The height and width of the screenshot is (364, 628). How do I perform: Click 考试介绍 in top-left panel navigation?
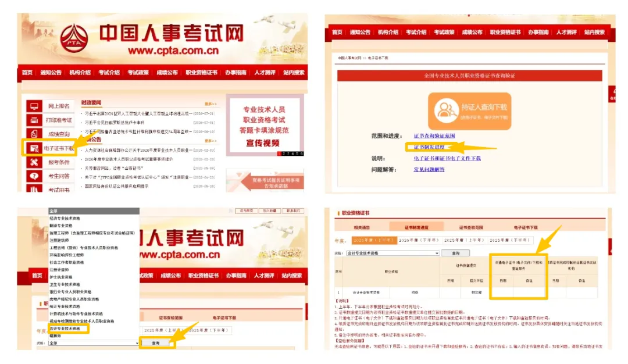109,73
